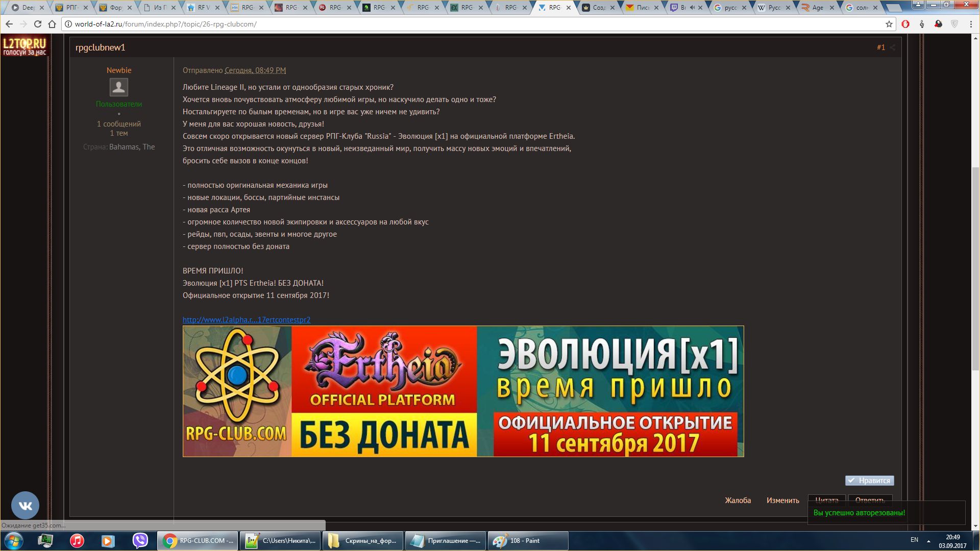Click the treble clef extension icon
This screenshot has width=980, height=551.
tap(922, 24)
